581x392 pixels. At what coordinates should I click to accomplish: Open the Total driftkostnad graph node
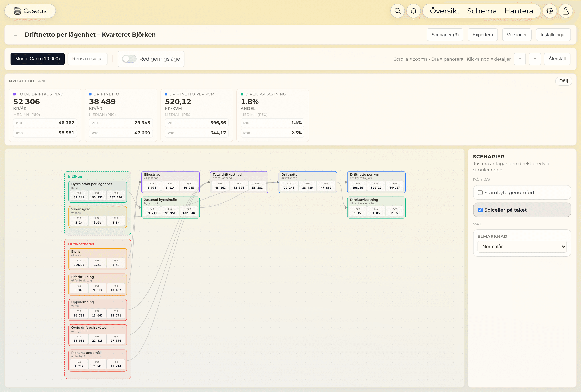click(239, 182)
